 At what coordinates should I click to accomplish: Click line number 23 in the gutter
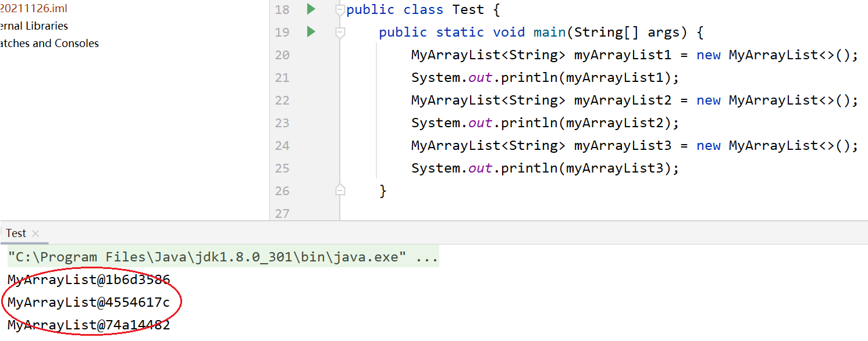(x=282, y=123)
